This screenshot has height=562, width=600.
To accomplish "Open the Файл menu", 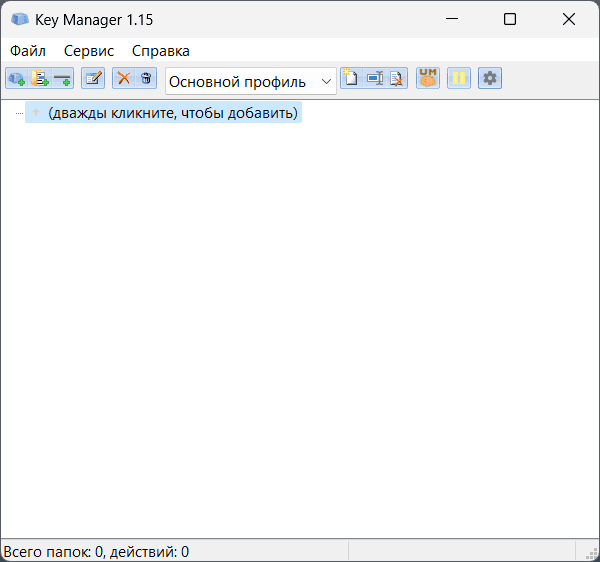I will (28, 51).
